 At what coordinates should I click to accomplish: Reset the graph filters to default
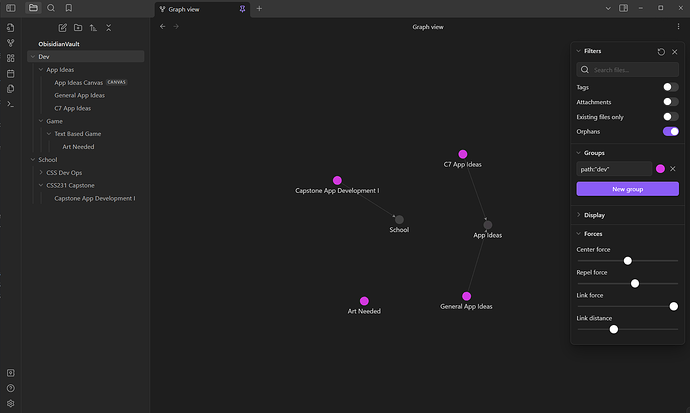point(661,51)
